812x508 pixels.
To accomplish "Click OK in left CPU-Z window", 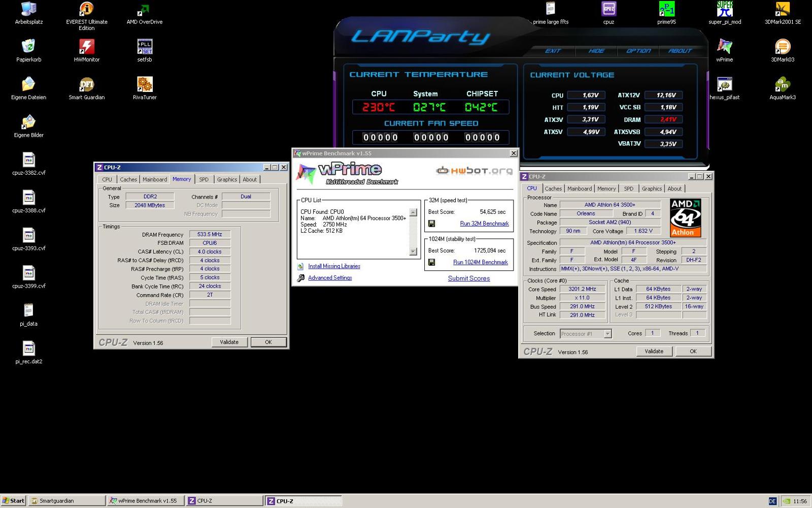I will tap(268, 342).
